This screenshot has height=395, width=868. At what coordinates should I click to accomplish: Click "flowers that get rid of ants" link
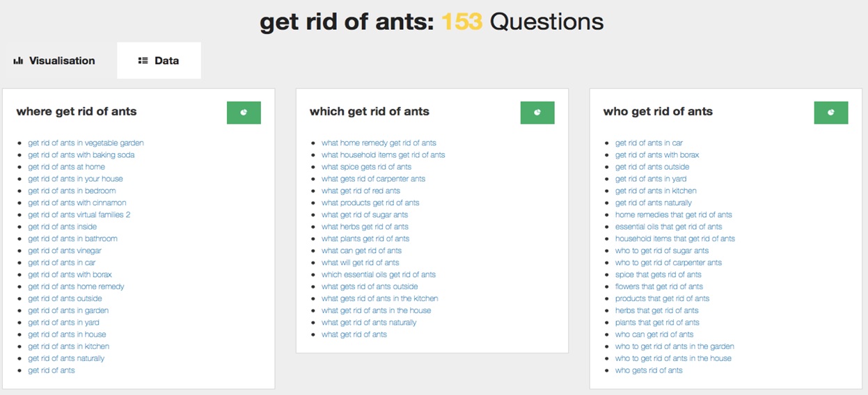pos(659,287)
